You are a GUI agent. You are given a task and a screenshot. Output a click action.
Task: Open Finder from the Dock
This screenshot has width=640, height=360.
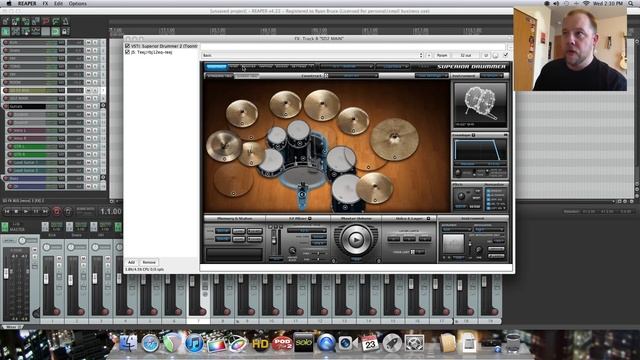pyautogui.click(x=129, y=343)
